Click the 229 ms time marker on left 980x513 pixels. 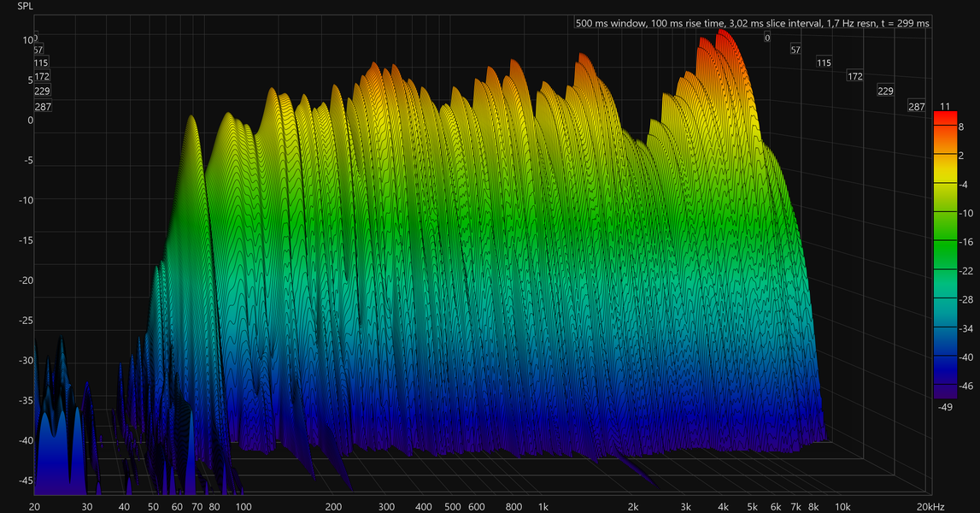42,91
